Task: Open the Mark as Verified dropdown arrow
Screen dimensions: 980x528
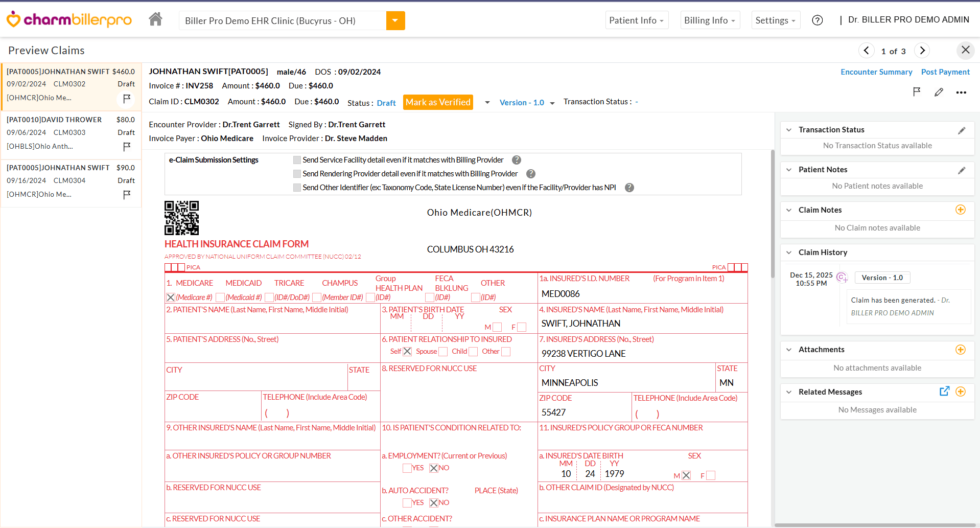Action: click(487, 103)
